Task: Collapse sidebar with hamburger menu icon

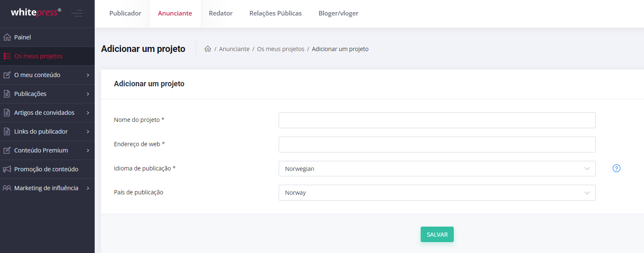Action: [x=77, y=13]
